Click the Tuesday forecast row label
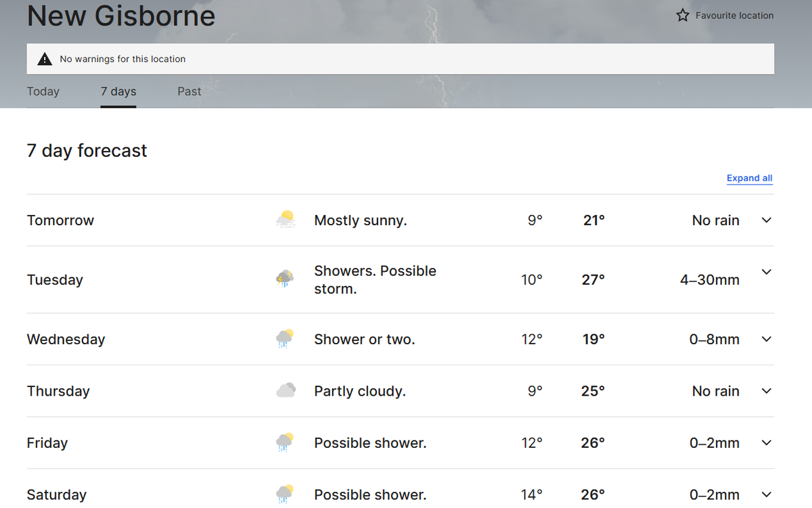Viewport: 812px width, 508px height. pyautogui.click(x=55, y=280)
